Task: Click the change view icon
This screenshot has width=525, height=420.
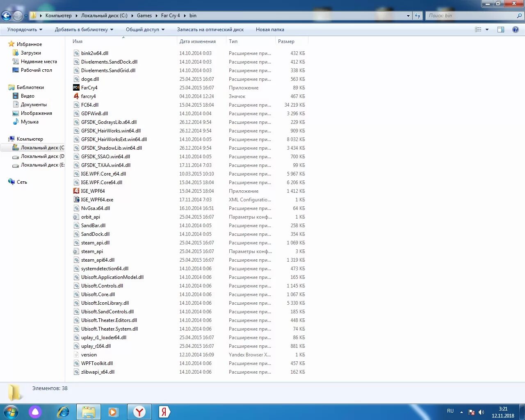Action: click(478, 30)
